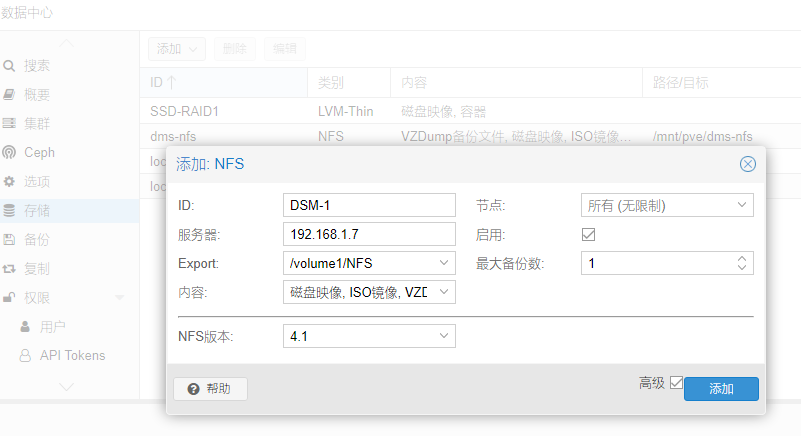Click the 帮助 help button
Image resolution: width=801 pixels, height=436 pixels.
tap(210, 389)
